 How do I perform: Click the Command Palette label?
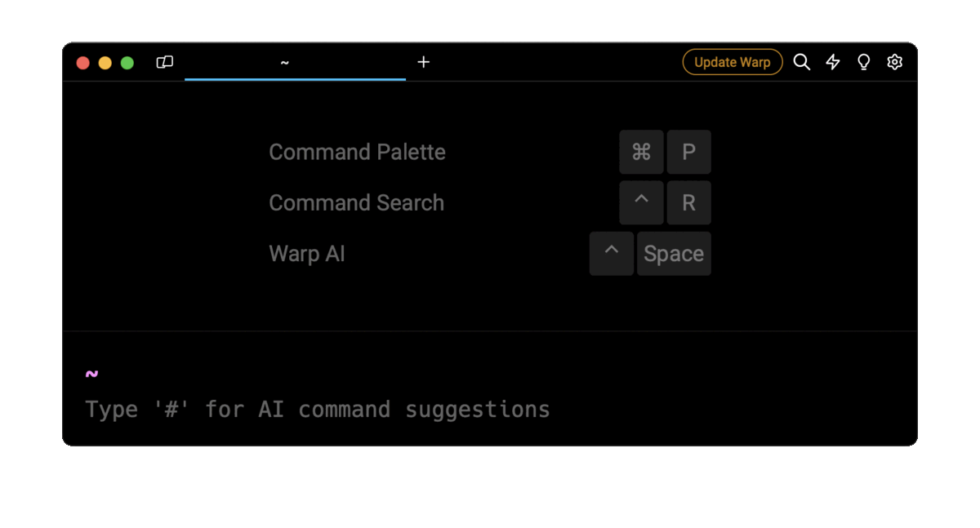357,152
